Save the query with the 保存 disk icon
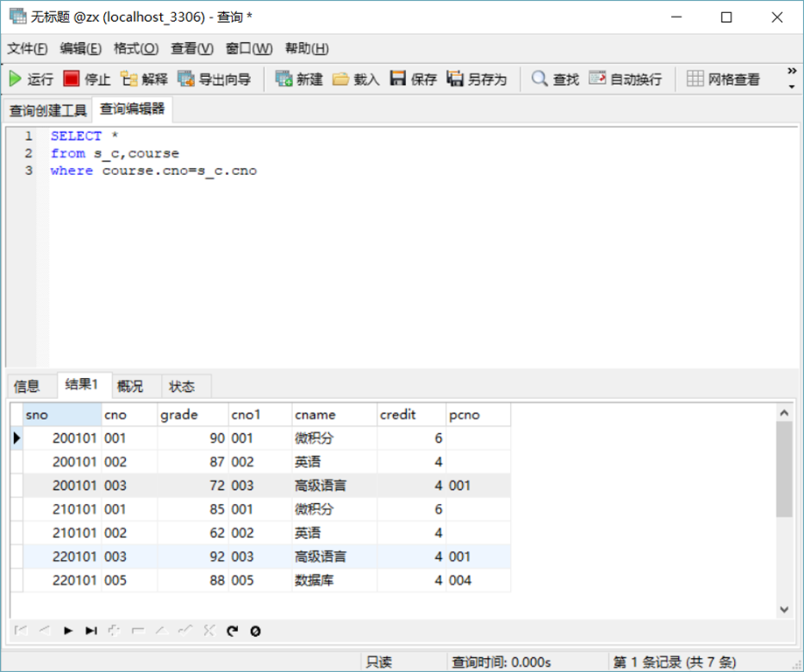Viewport: 804px width, 672px height. [x=398, y=79]
